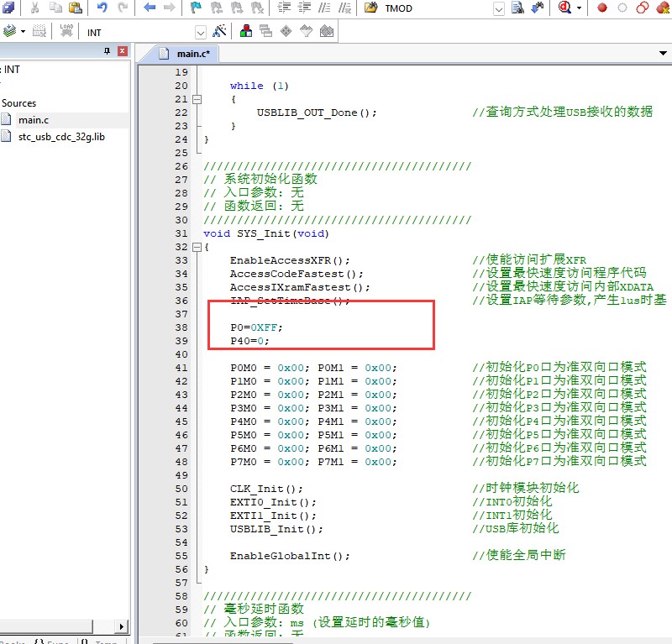Navigate backwards with the blue arrow
The image size is (672, 644).
click(150, 8)
